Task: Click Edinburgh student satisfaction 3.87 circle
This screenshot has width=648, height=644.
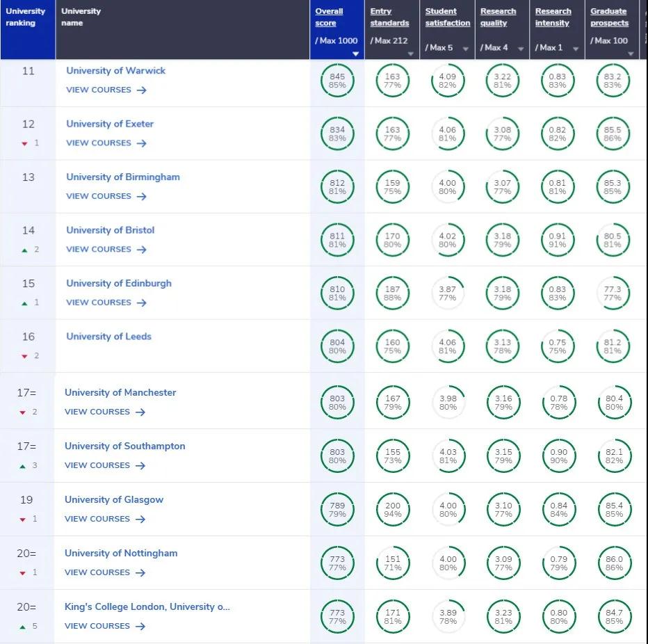Action: (448, 293)
